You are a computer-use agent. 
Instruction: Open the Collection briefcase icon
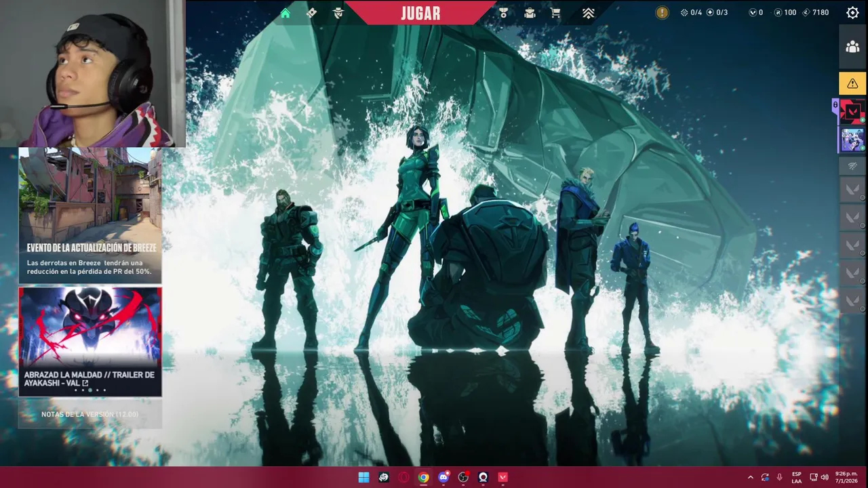coord(530,13)
